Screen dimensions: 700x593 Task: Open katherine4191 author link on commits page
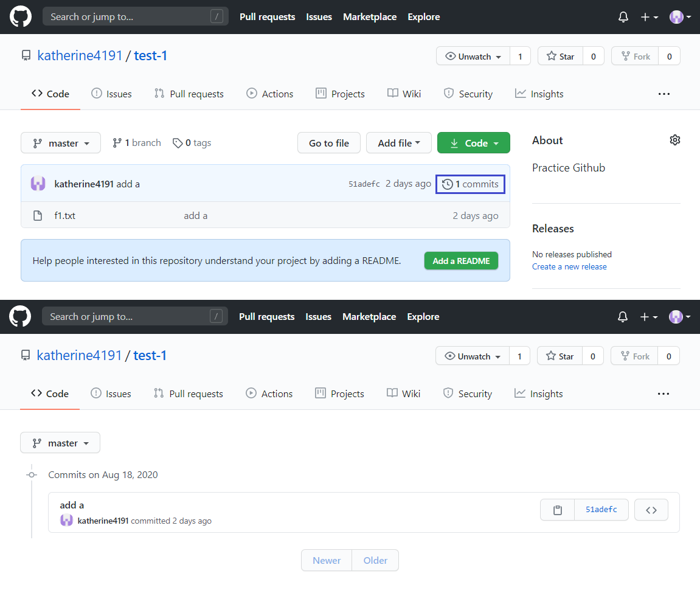click(x=103, y=521)
